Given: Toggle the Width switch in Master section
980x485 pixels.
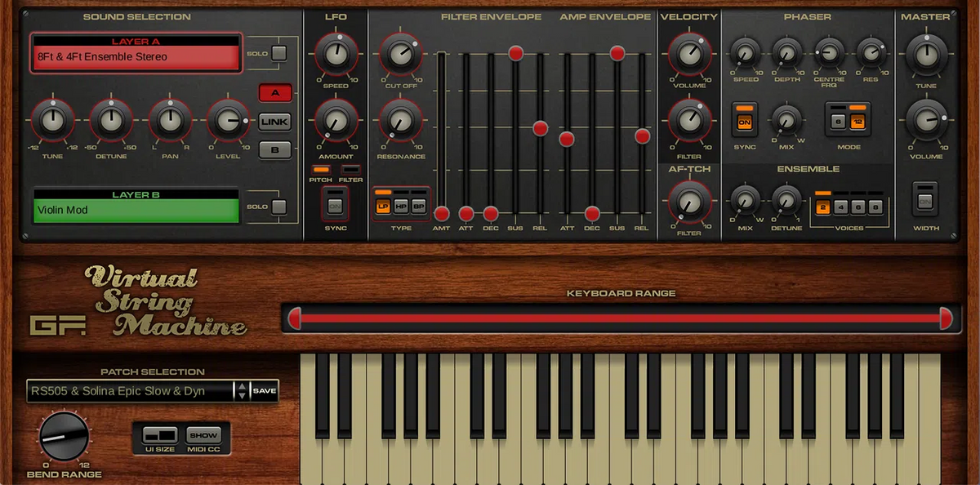Looking at the screenshot, I should [926, 202].
